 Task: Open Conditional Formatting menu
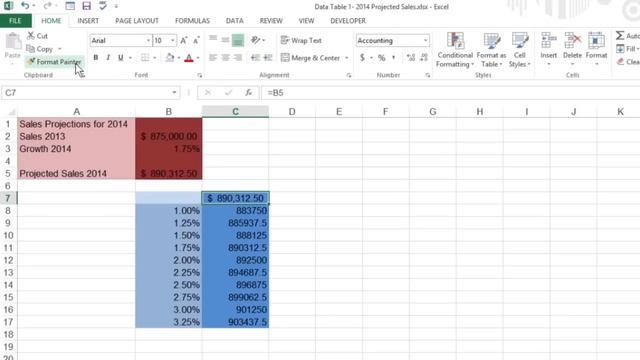click(455, 50)
